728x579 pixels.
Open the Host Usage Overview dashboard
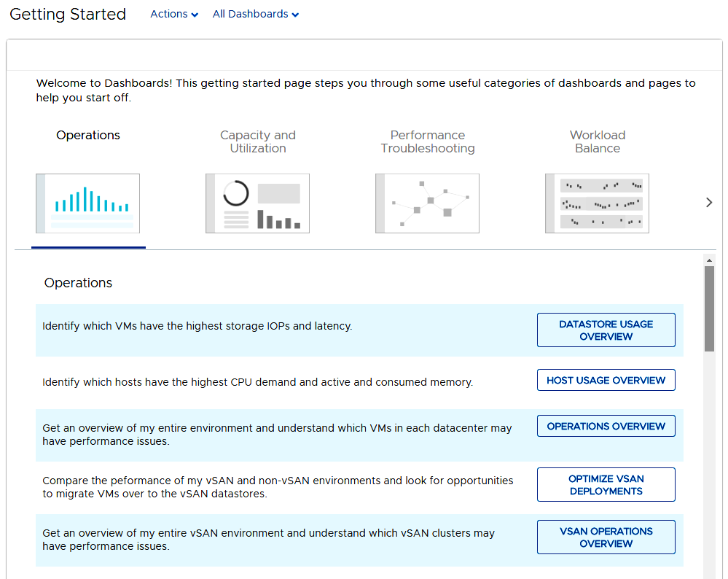click(606, 380)
